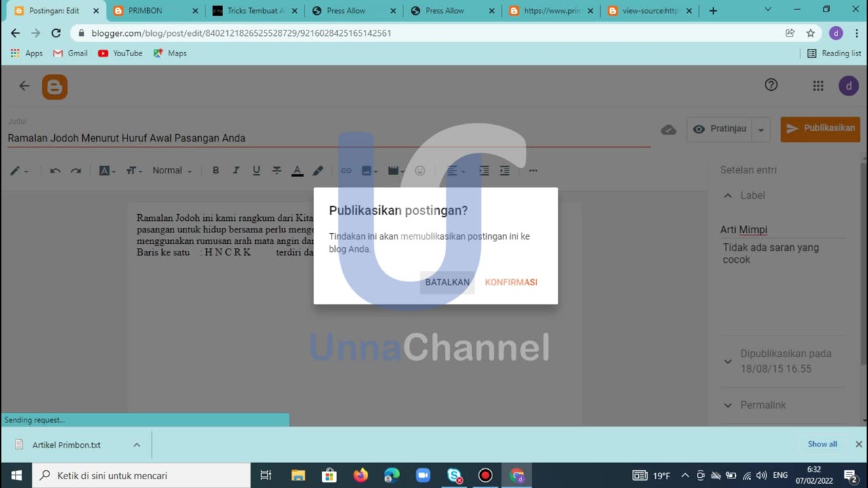Expand the Pratinjau dropdown arrow
Viewport: 868px width, 488px height.
tap(761, 129)
